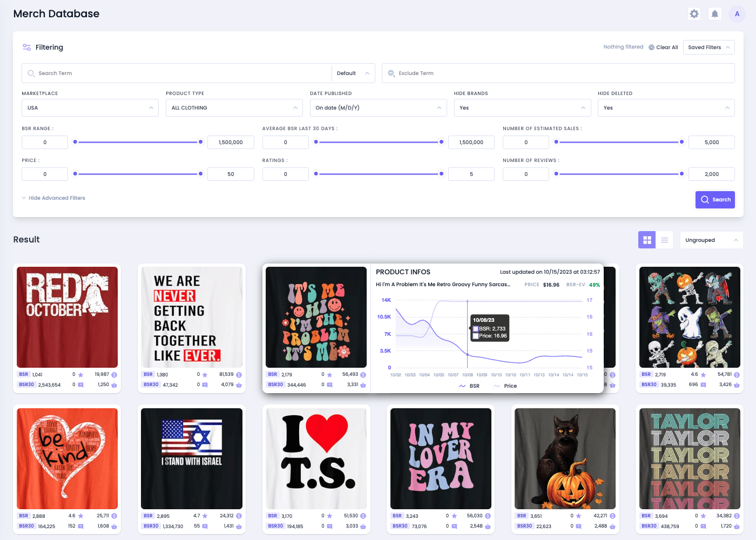Open the Marketplace USA dropdown
756x540 pixels.
tap(90, 108)
